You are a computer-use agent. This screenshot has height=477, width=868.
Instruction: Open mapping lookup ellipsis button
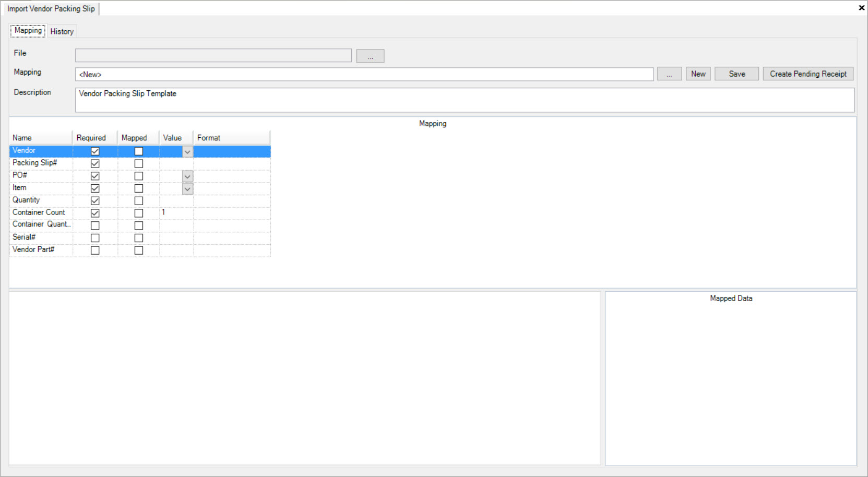(669, 74)
